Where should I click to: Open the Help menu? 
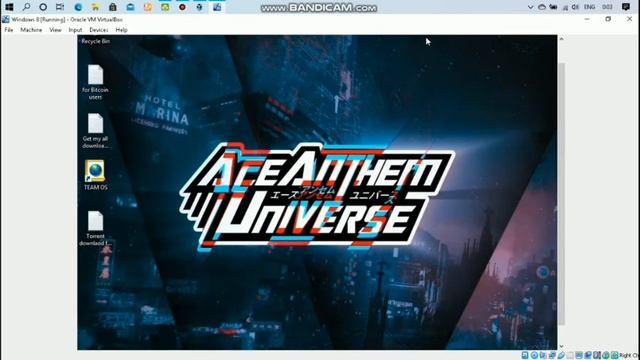[x=121, y=30]
